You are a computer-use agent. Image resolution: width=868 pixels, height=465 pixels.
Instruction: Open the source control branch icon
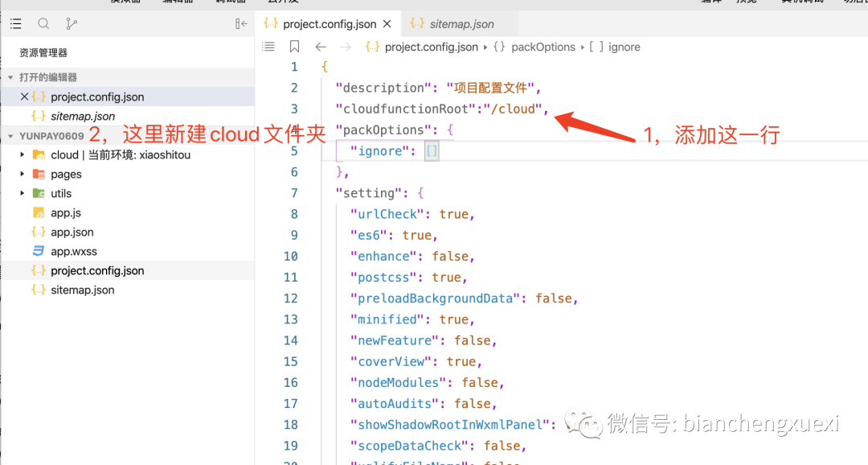(x=72, y=24)
